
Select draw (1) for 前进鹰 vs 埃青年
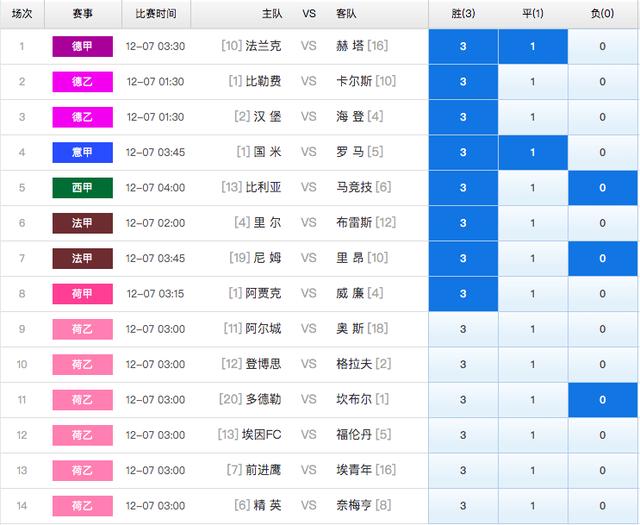(x=533, y=470)
